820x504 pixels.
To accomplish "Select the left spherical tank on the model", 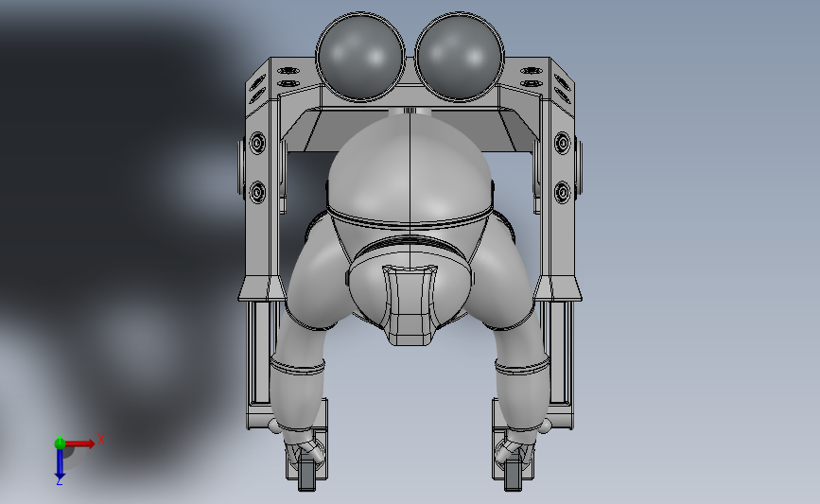I will [360, 57].
